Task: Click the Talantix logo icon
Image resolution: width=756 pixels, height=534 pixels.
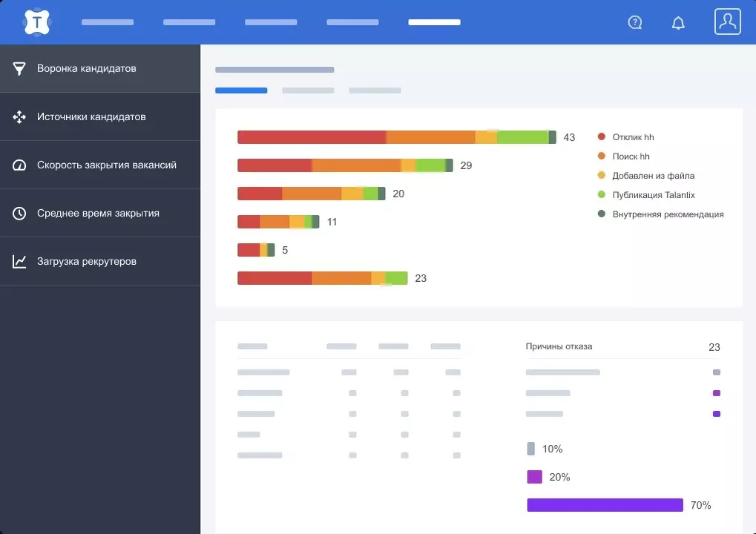Action: 37,22
